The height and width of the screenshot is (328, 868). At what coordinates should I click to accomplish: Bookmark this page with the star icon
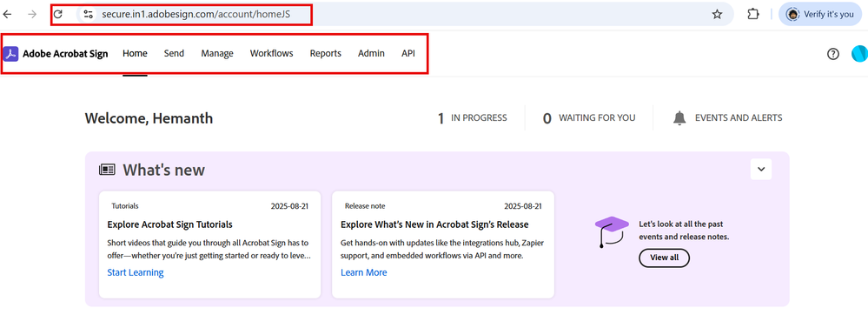[717, 15]
